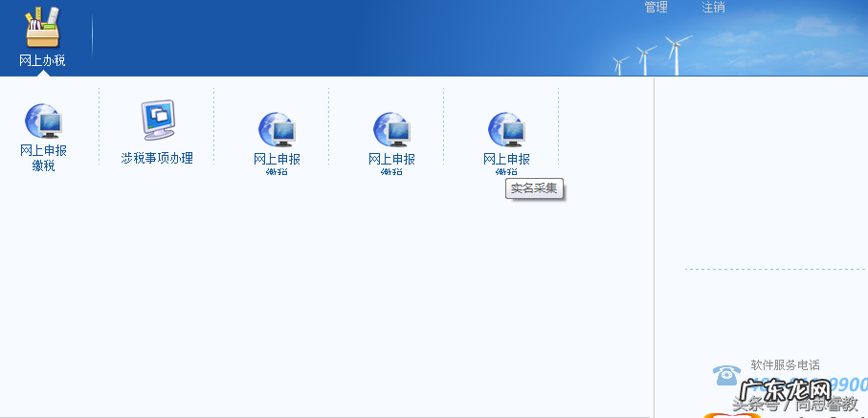Image resolution: width=868 pixels, height=418 pixels.
Task: Click the globe icon above the full 网上申报缴税 label
Action: point(43,121)
